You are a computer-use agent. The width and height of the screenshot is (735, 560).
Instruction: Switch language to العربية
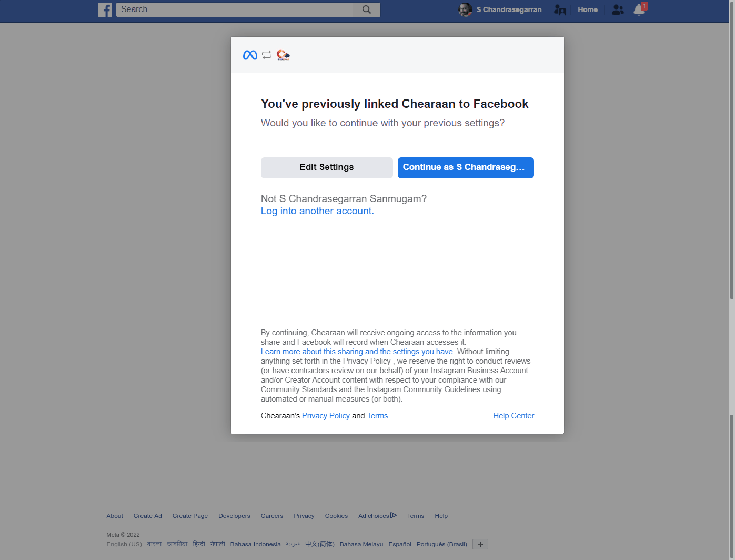tap(293, 544)
